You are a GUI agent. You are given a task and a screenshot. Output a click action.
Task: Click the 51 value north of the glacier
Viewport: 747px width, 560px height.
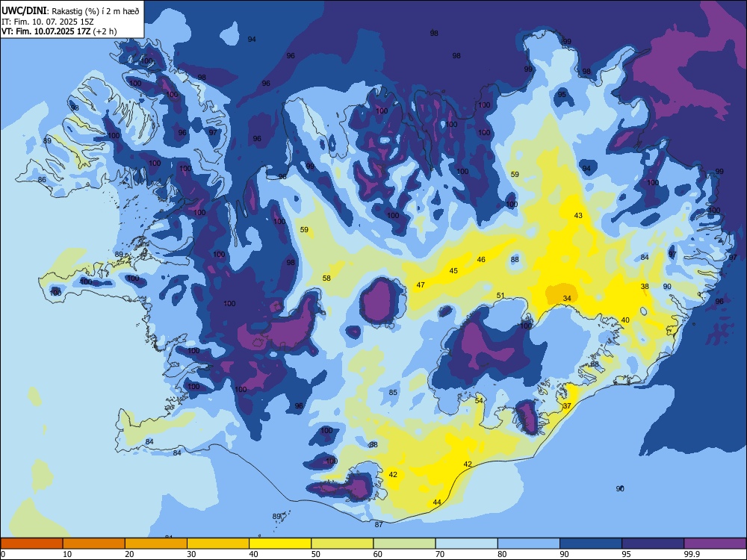tap(500, 295)
